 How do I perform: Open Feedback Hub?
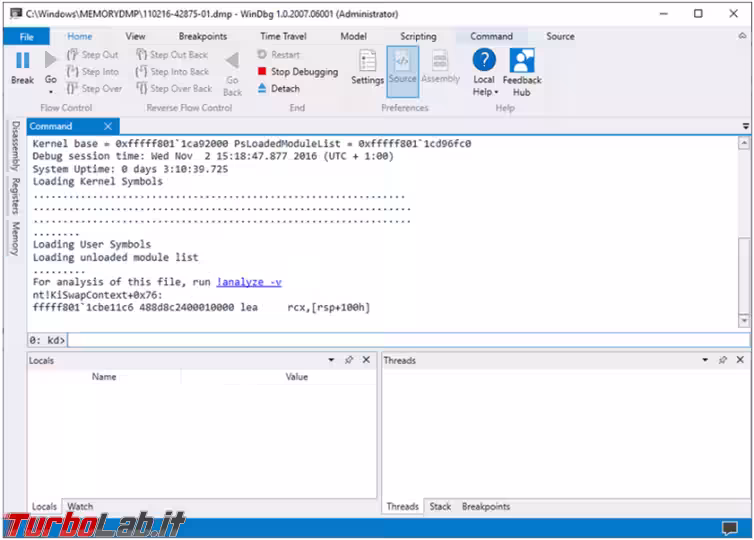tap(522, 72)
